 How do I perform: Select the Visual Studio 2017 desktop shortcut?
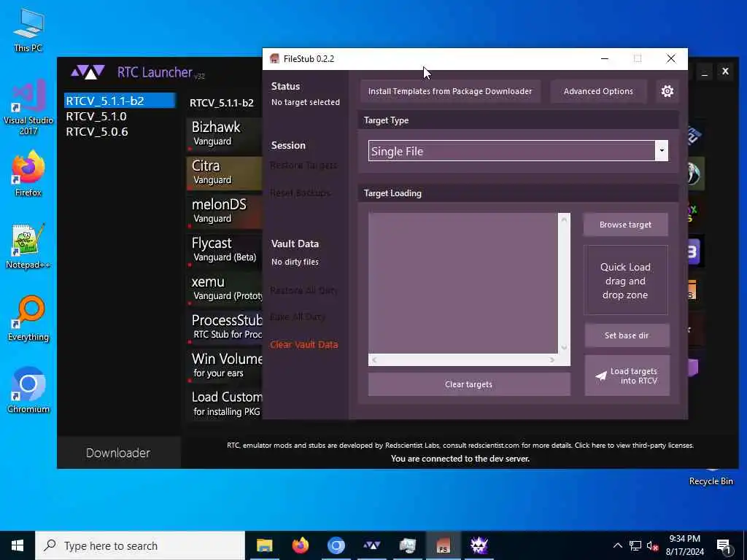click(28, 107)
